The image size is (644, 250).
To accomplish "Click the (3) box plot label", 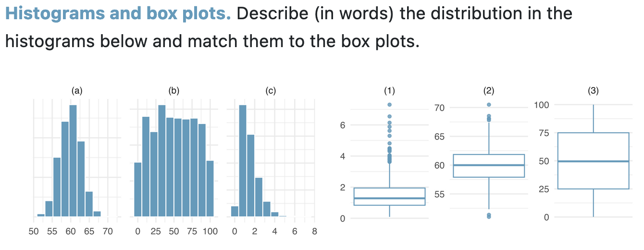I will [594, 90].
